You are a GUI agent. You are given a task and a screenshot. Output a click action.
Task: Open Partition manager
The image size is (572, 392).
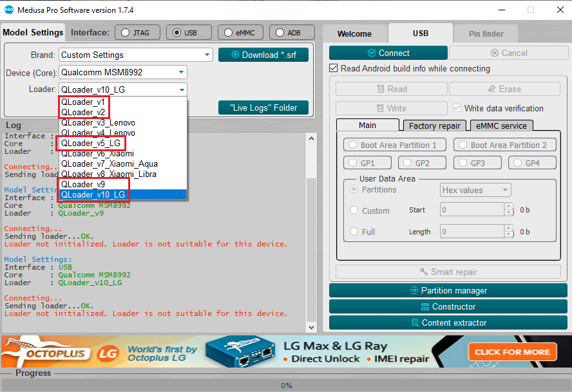click(x=448, y=291)
